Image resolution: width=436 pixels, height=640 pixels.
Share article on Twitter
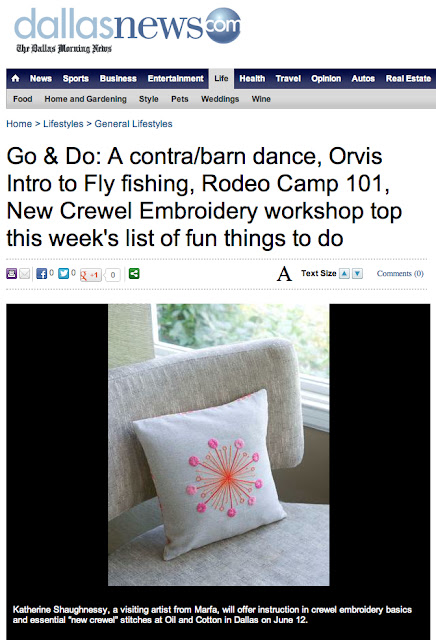(x=63, y=273)
